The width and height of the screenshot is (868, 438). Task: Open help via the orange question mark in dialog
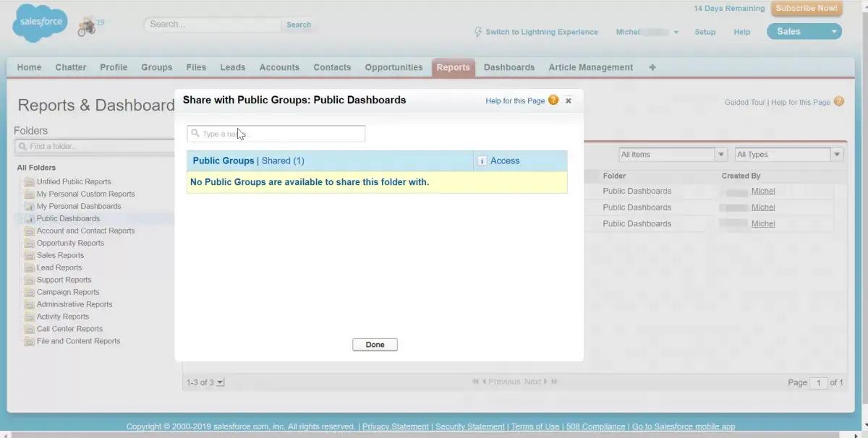553,100
